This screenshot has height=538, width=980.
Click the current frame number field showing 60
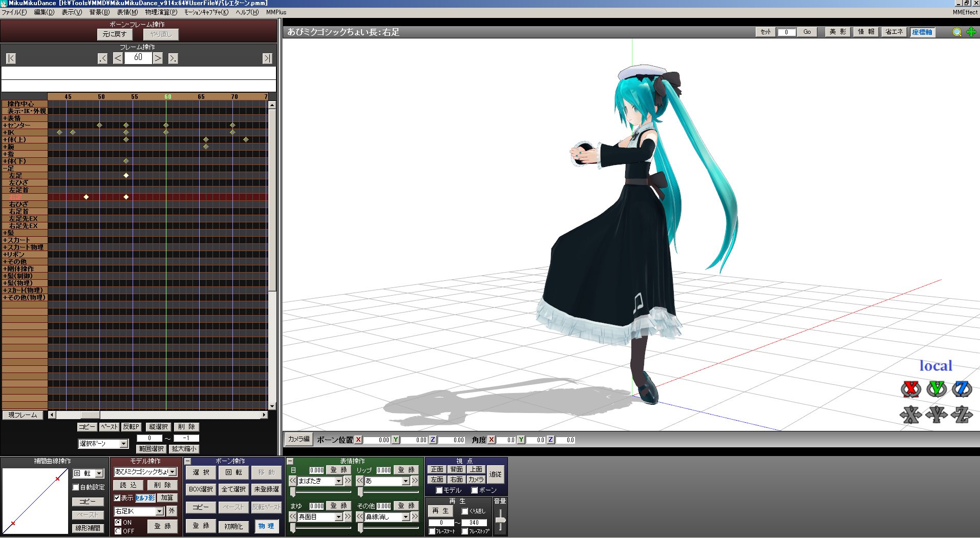[138, 58]
